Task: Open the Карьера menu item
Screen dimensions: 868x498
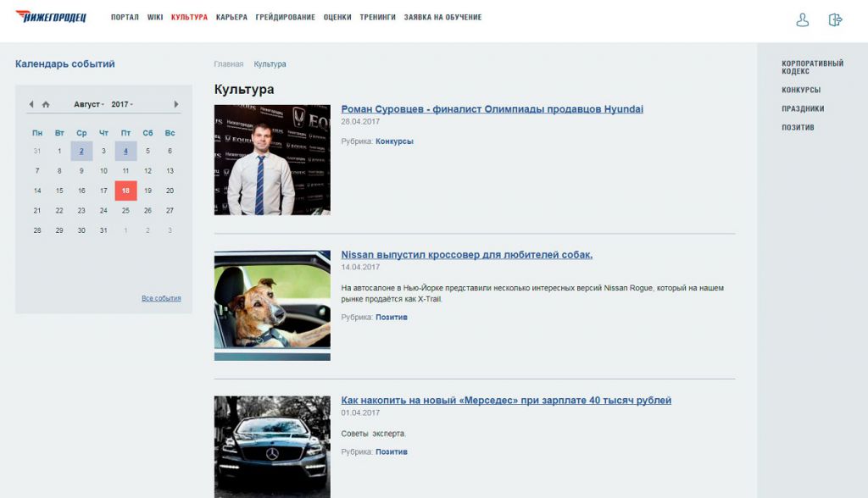Action: click(231, 17)
